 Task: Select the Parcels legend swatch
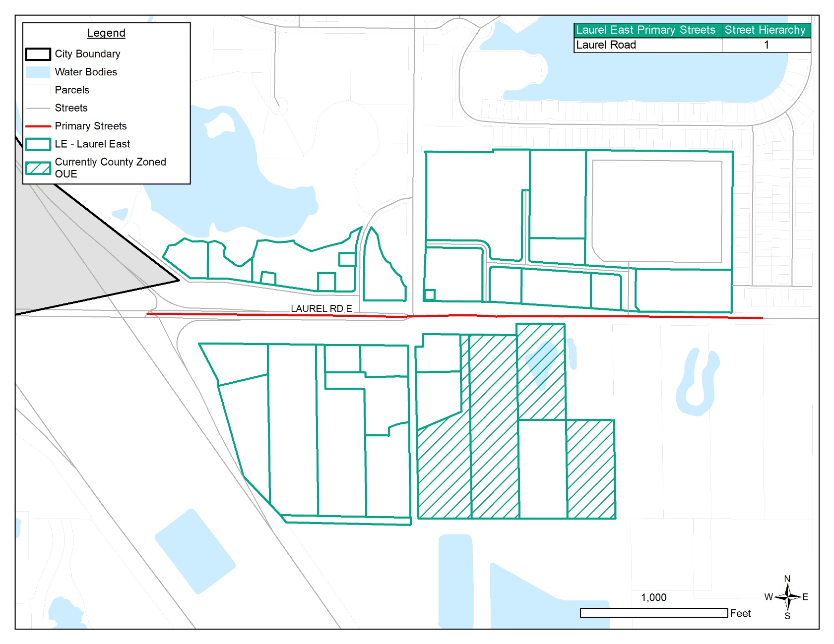click(x=38, y=90)
